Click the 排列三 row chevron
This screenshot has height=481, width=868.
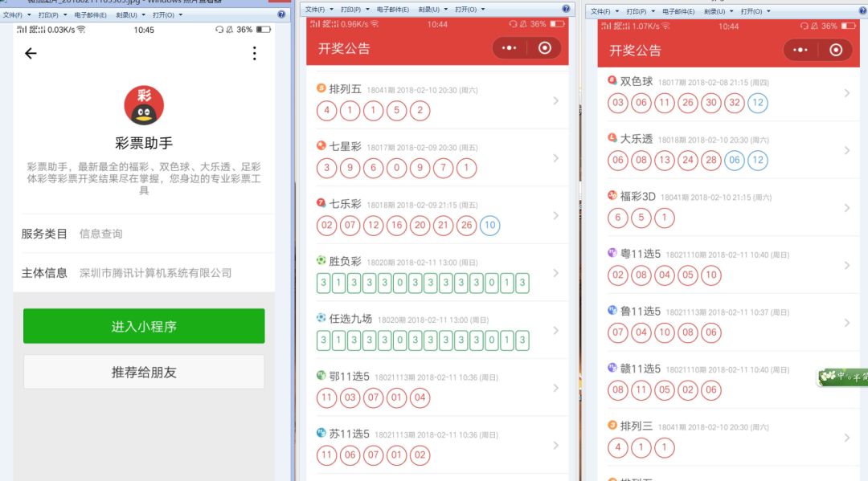[847, 438]
